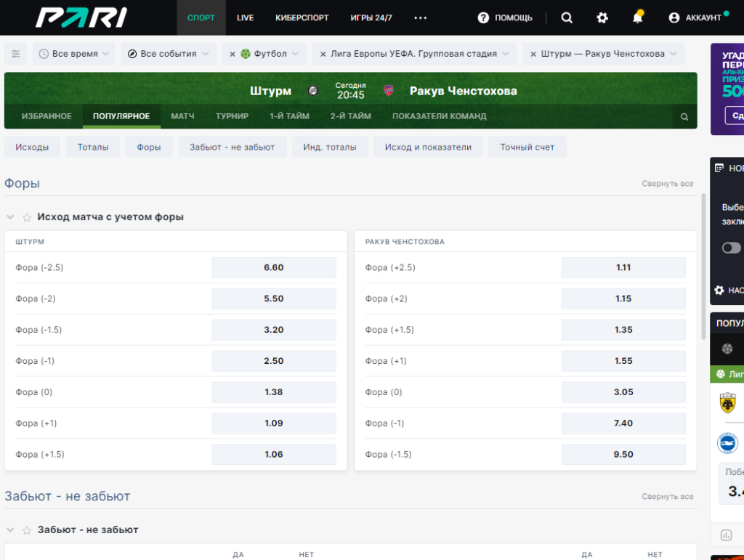
Task: Bet Ракув Фора (0) at 3.05
Action: pos(623,392)
